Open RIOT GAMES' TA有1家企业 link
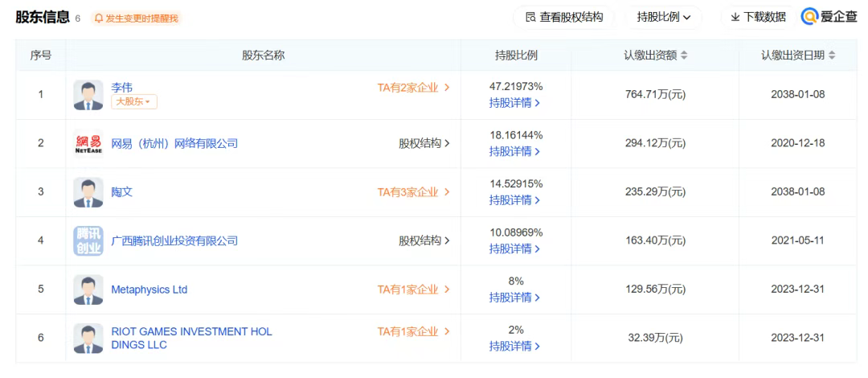Viewport: 868px width, 378px height. pyautogui.click(x=414, y=331)
